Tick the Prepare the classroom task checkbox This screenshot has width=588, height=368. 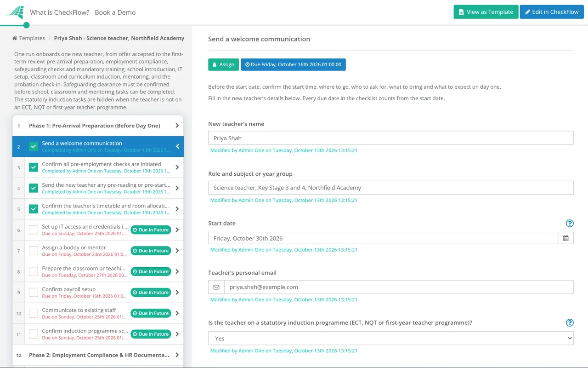[x=34, y=271]
